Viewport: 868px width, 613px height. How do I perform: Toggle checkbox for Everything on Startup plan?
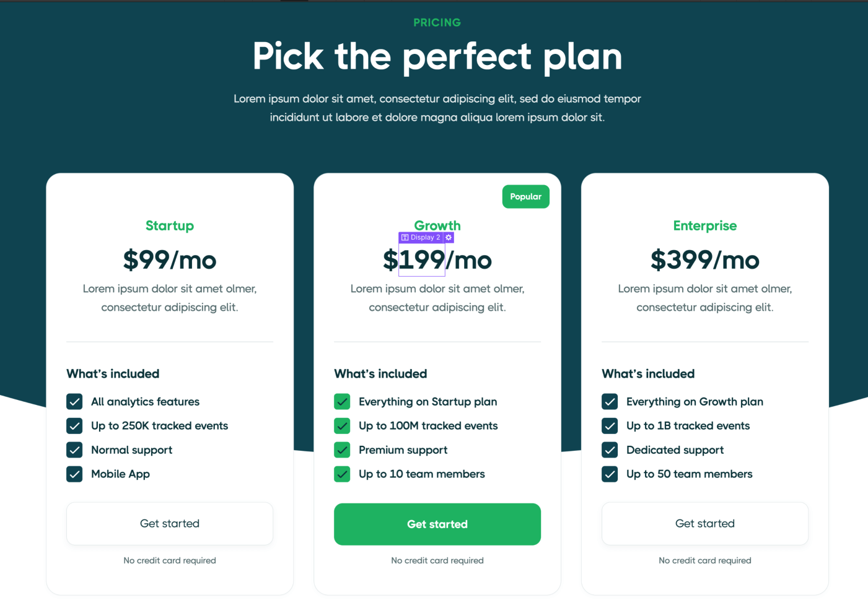click(342, 401)
